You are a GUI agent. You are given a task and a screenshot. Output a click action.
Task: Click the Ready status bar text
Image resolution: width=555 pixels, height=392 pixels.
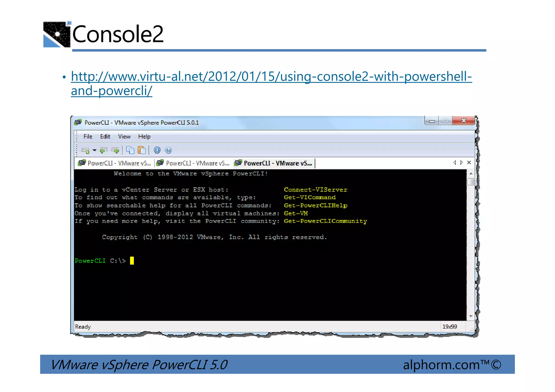click(83, 327)
